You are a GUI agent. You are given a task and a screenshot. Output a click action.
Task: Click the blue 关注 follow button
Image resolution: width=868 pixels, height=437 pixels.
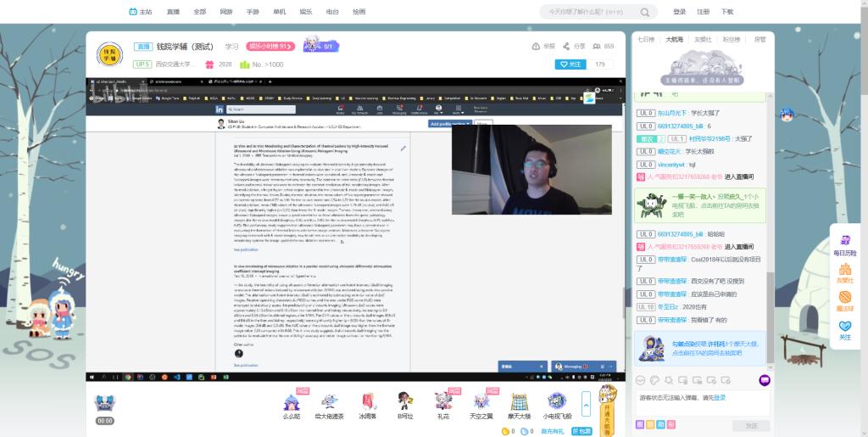click(570, 64)
